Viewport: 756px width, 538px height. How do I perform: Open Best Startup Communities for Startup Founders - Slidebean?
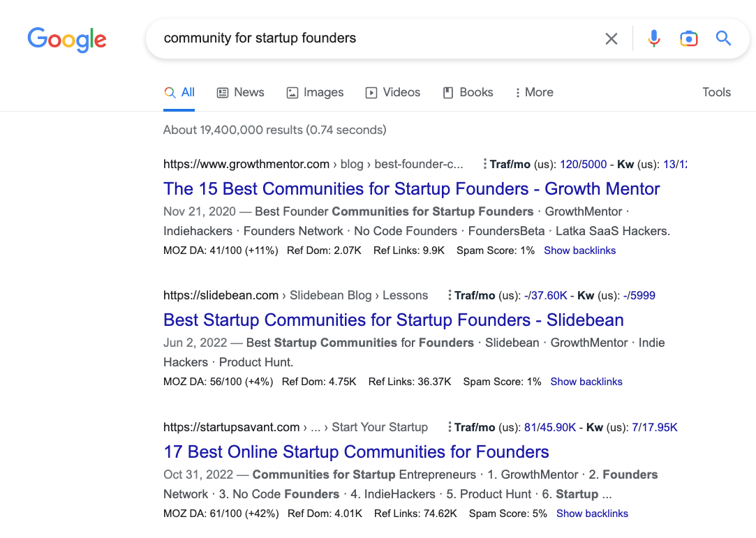click(x=394, y=320)
